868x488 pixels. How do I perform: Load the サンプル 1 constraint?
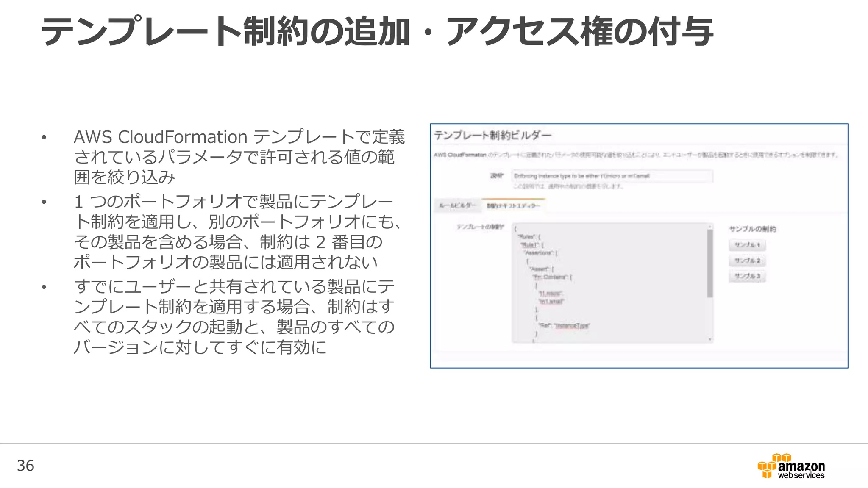pyautogui.click(x=747, y=245)
